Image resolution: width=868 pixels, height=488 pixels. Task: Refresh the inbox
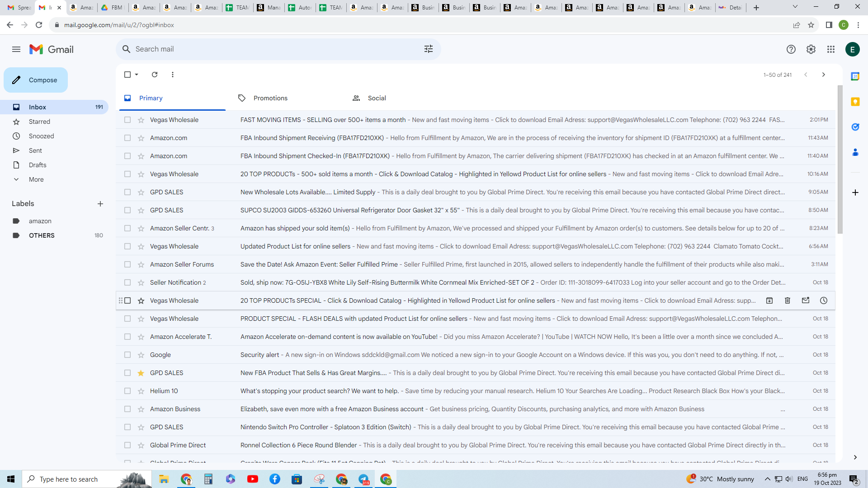point(155,75)
